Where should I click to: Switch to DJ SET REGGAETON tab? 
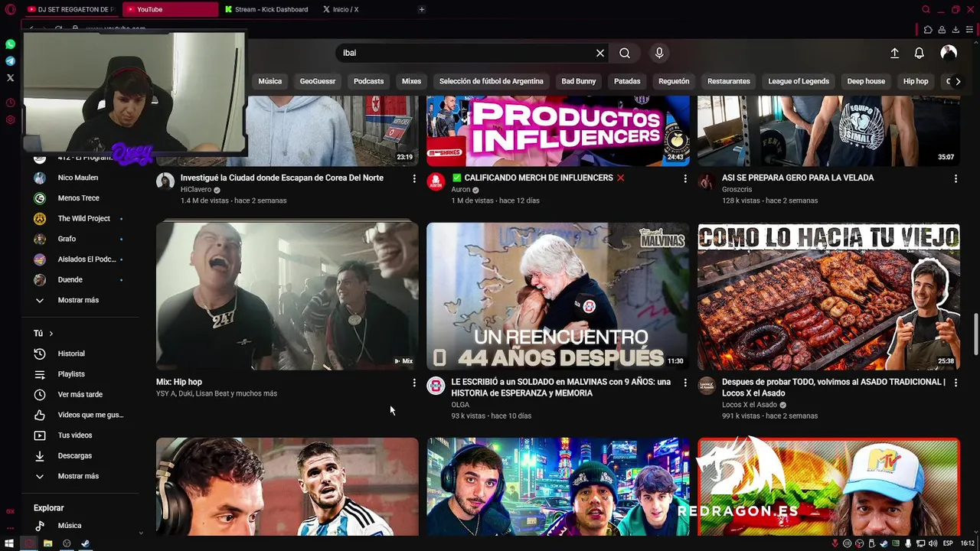click(x=70, y=9)
